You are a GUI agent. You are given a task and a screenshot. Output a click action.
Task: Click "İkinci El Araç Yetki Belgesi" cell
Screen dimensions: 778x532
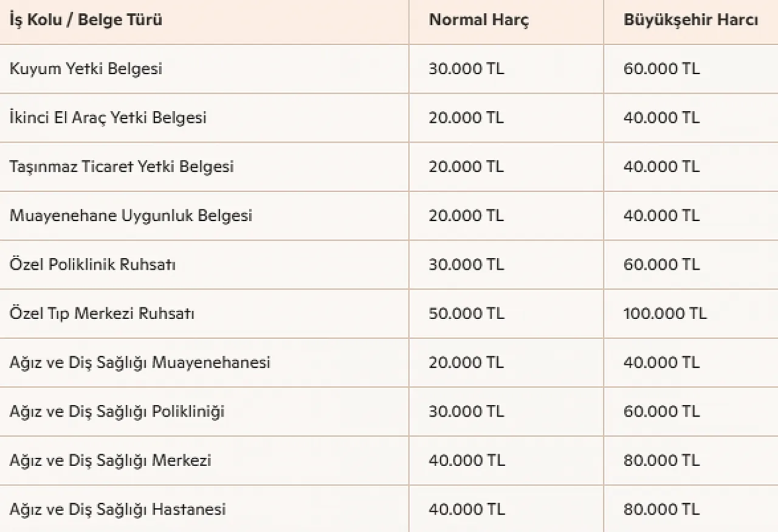[x=108, y=117]
